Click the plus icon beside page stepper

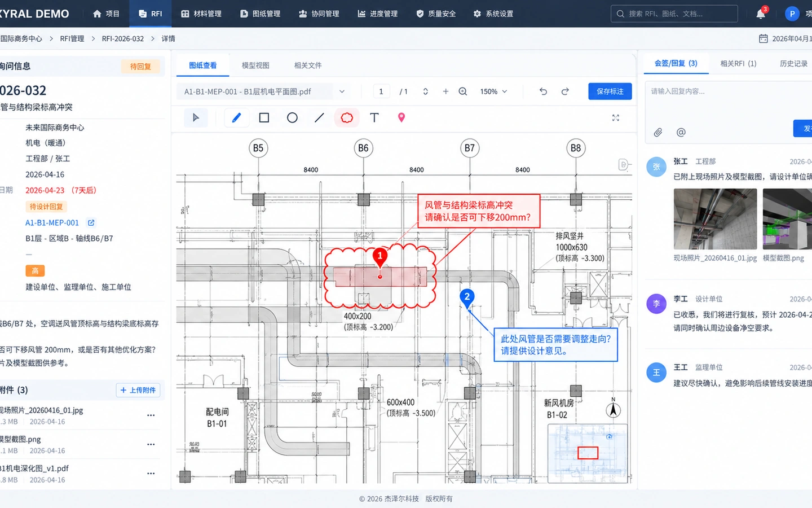(x=445, y=91)
